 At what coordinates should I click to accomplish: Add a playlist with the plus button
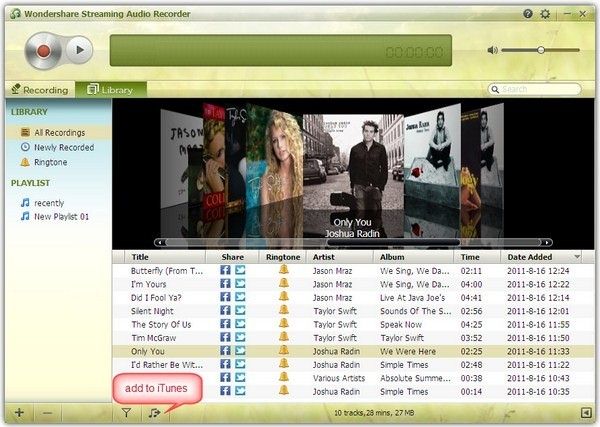tap(19, 413)
